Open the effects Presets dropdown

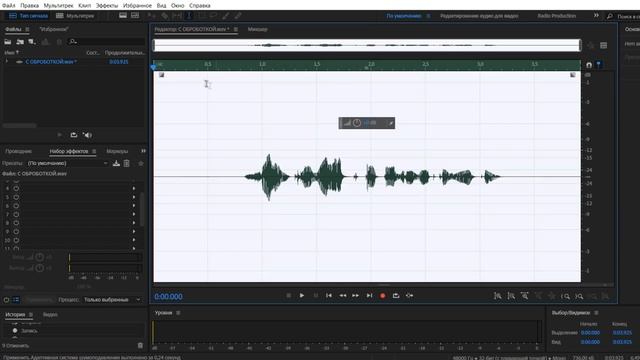(67, 163)
